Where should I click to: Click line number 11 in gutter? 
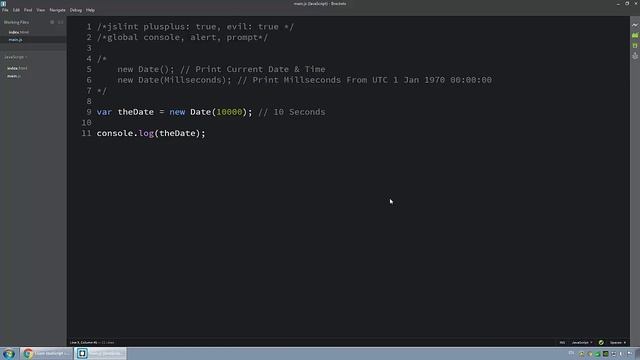pos(87,133)
